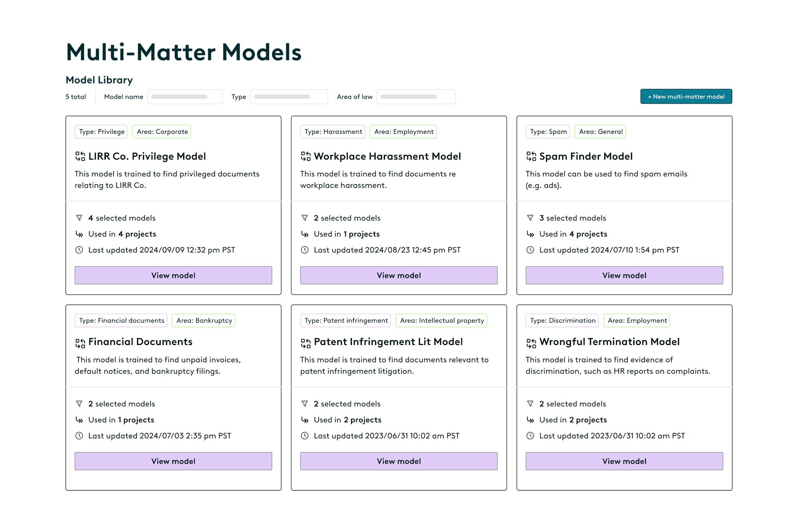Click the model icon beside Workplace Harassment Model
The image size is (798, 532).
click(x=306, y=156)
